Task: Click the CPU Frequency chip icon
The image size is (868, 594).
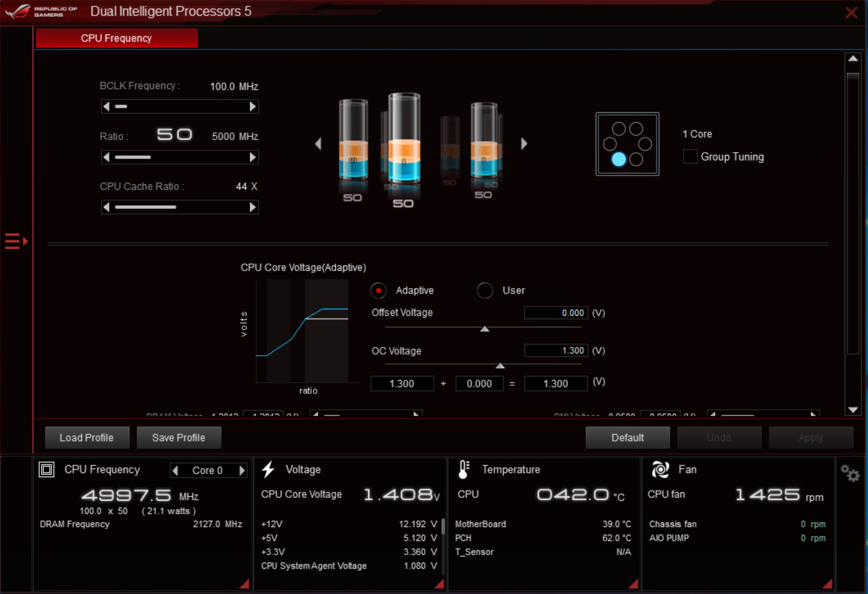Action: point(46,470)
